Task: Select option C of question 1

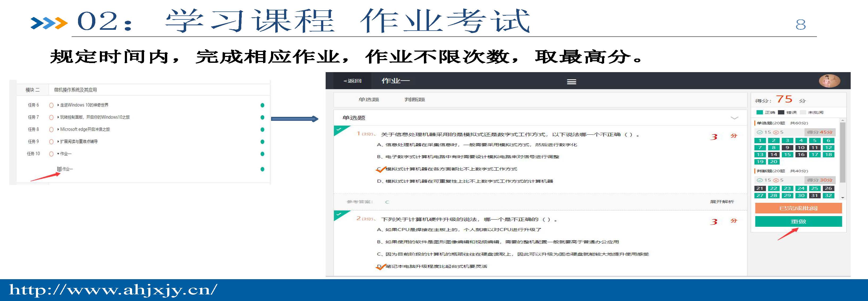Action: pos(447,169)
